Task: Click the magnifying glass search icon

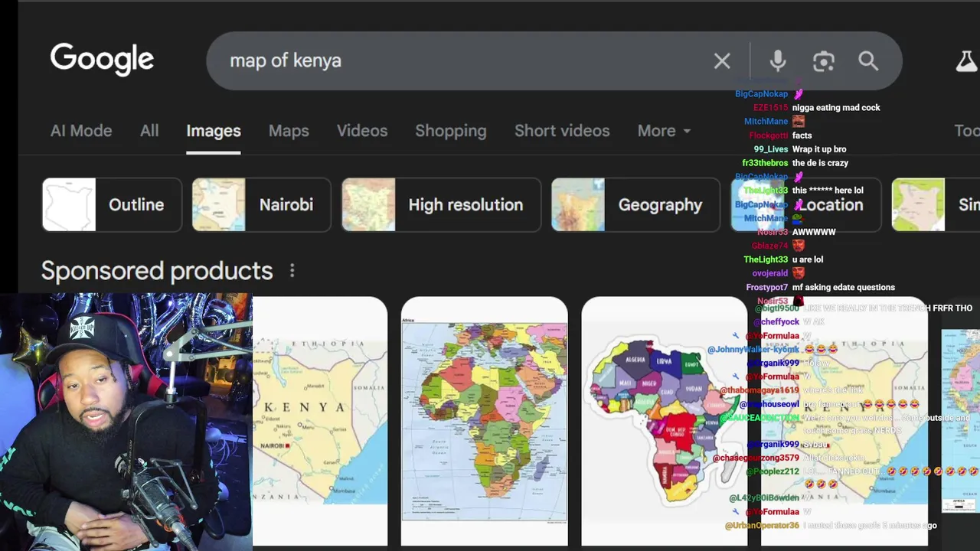Action: pos(868,61)
